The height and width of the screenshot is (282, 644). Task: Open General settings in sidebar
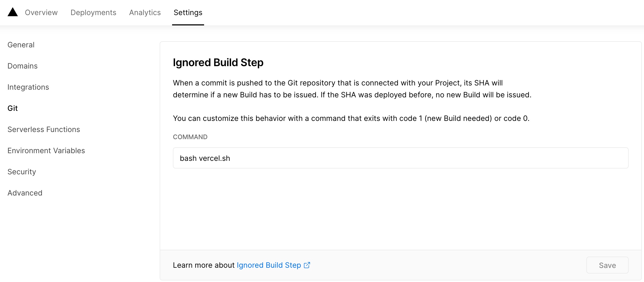pyautogui.click(x=21, y=45)
